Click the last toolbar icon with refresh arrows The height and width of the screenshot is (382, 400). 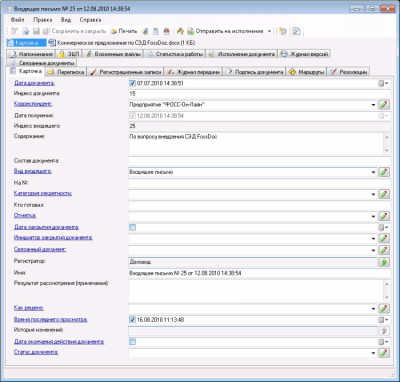(296, 31)
